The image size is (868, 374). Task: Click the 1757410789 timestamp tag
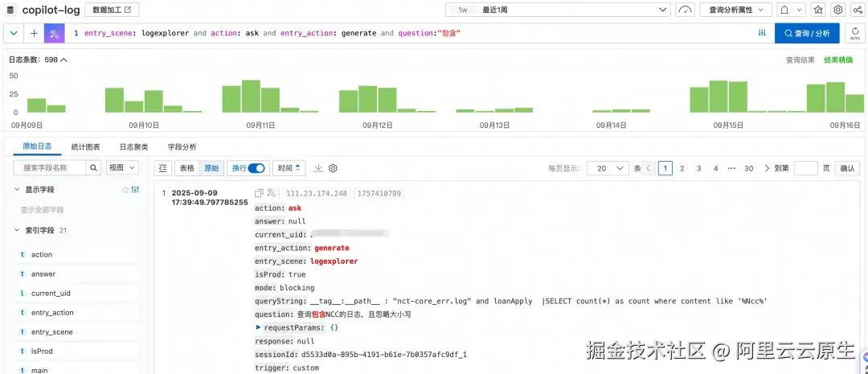point(379,193)
